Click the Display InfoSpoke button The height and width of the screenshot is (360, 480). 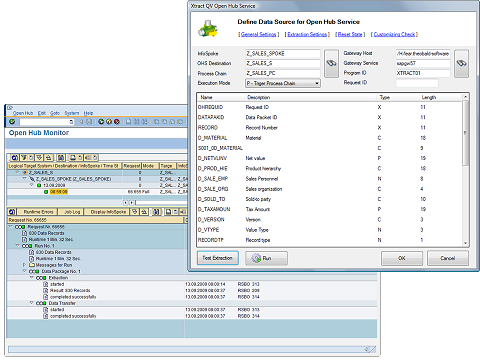coord(107,212)
